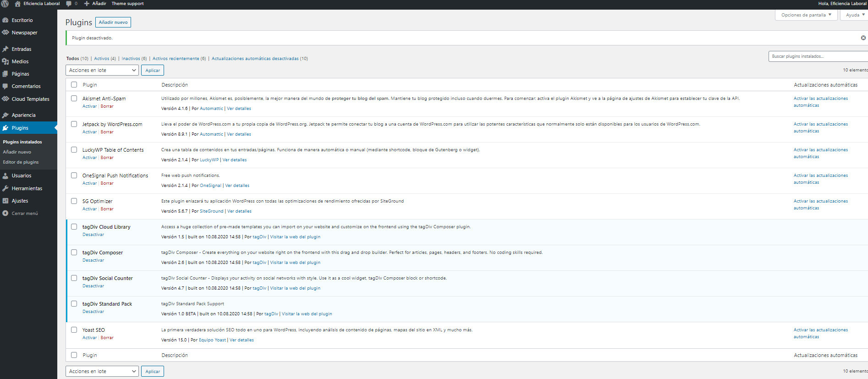Tick the select-all checkbox in table header

click(x=74, y=85)
